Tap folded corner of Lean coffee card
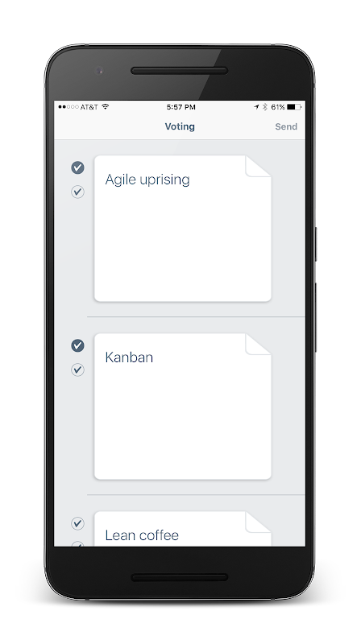 click(x=258, y=522)
